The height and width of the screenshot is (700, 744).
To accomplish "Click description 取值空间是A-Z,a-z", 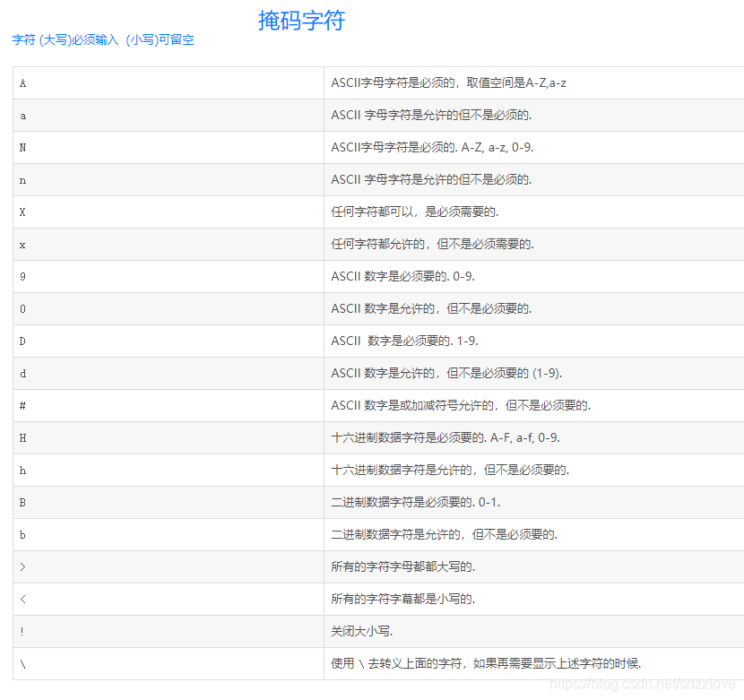I will (516, 83).
